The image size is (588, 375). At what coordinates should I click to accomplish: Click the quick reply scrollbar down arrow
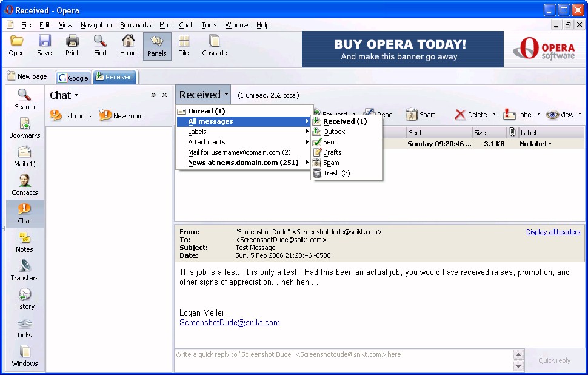pos(518,367)
